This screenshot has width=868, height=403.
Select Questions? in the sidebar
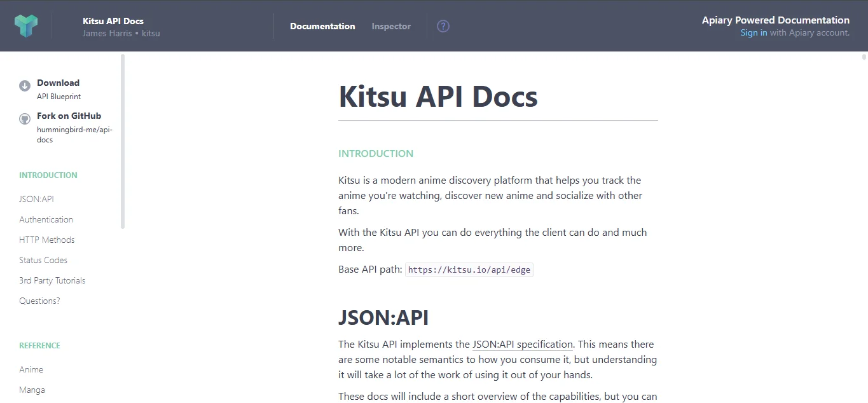39,301
